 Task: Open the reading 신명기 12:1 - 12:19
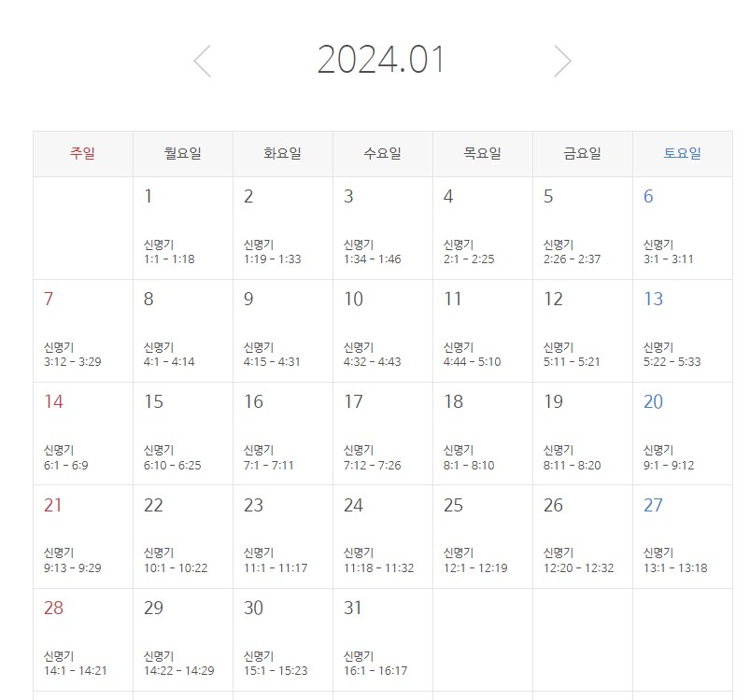point(475,561)
